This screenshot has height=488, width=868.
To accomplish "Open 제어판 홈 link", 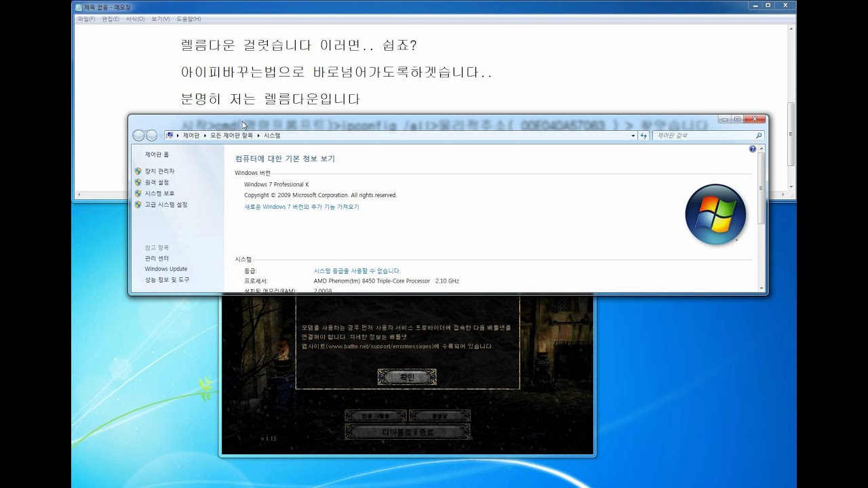I will click(157, 155).
